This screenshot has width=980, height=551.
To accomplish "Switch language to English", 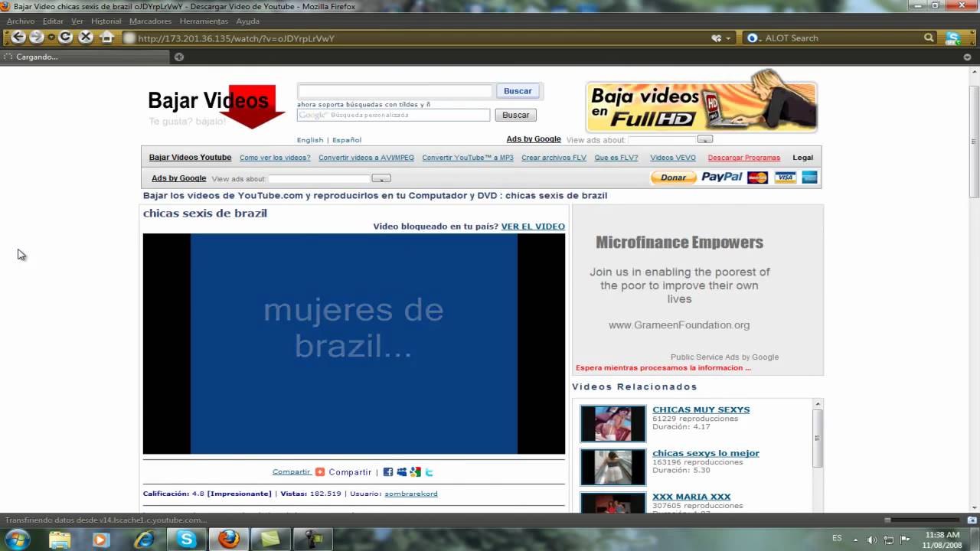I will (310, 140).
